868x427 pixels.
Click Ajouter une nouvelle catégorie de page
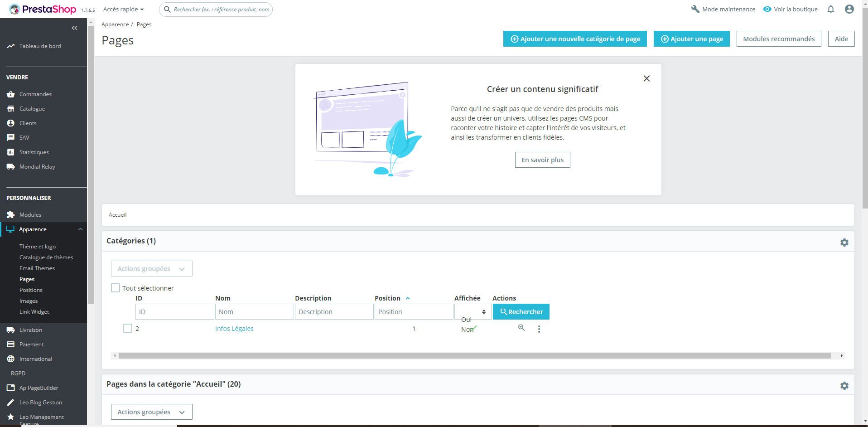coord(575,39)
